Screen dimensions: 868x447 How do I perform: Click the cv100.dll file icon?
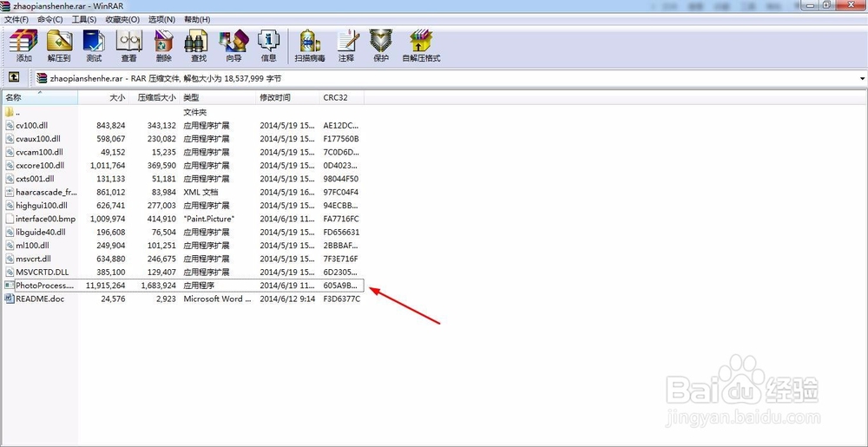tap(9, 126)
